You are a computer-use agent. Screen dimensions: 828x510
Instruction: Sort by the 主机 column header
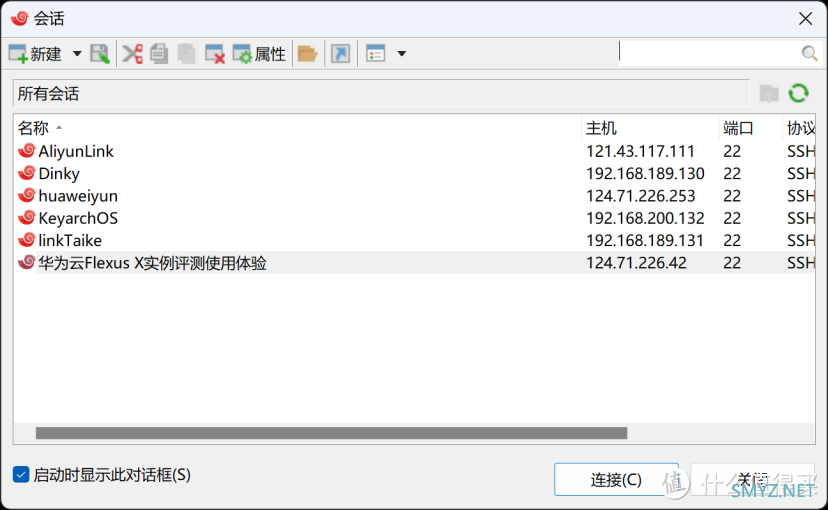pyautogui.click(x=650, y=128)
